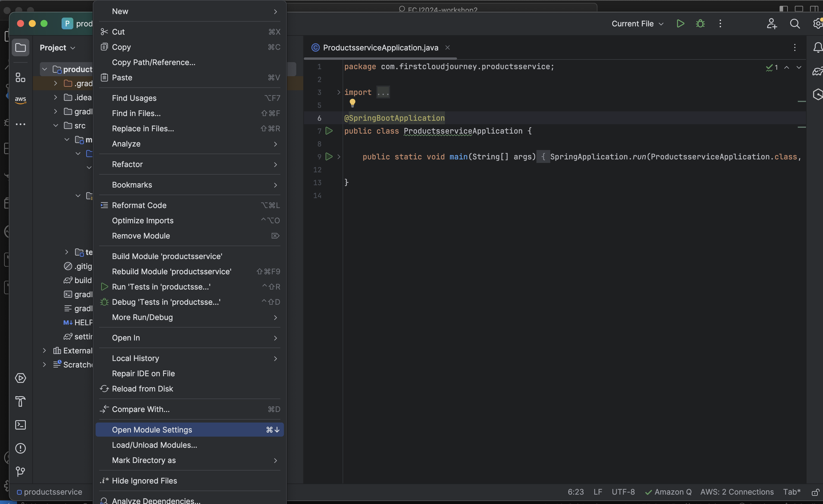The height and width of the screenshot is (504, 823).
Task: Expand the .idea folder
Action: pyautogui.click(x=55, y=98)
